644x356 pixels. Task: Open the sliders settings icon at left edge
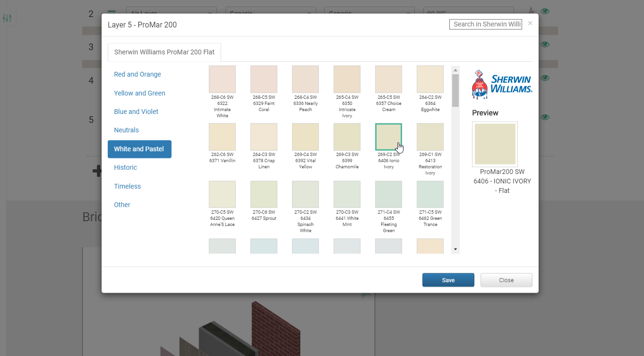(7, 18)
